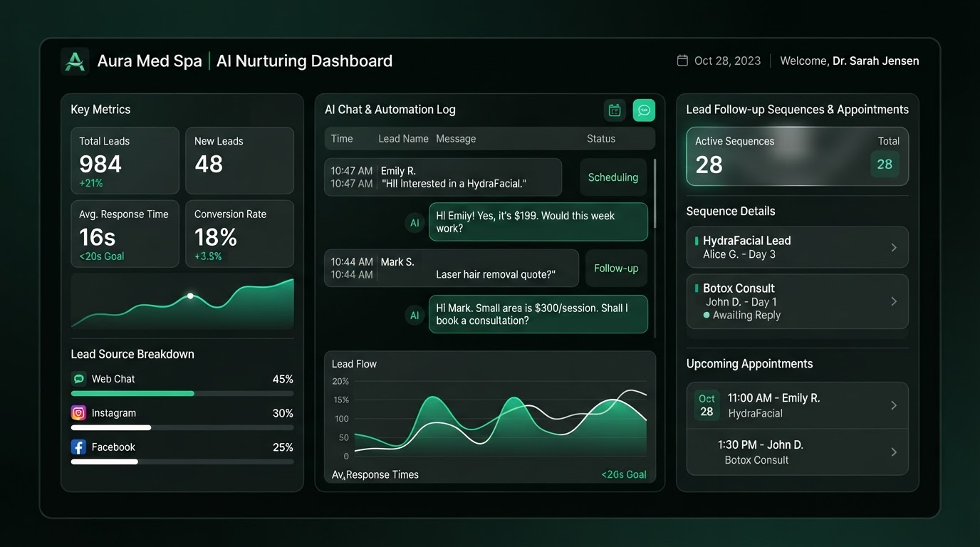Open the New Leads 48 card

click(239, 160)
